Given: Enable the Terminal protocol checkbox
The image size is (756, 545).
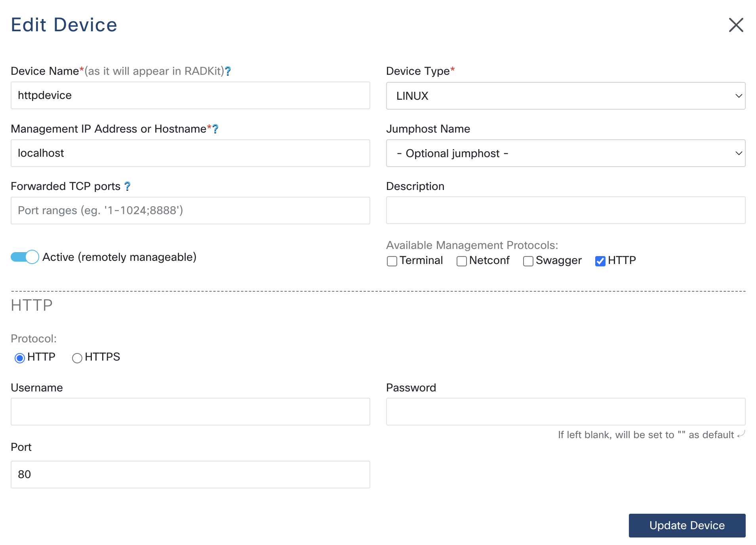Looking at the screenshot, I should 392,261.
